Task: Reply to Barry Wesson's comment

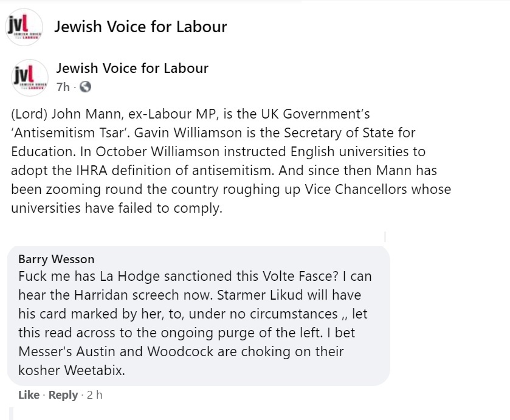Action: 63,395
